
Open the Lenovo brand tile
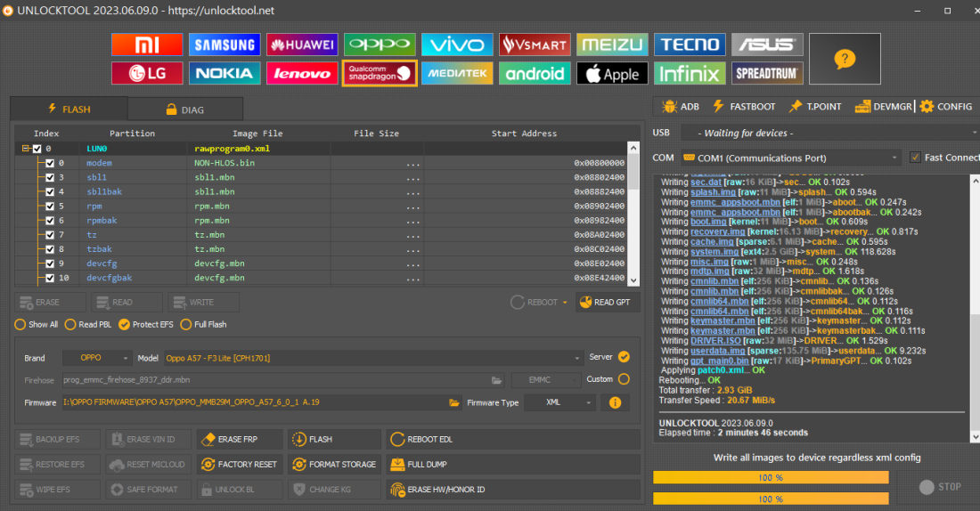coord(302,73)
